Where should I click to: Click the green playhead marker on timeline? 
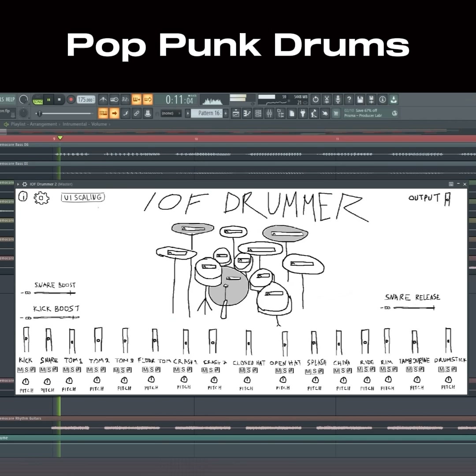click(x=60, y=138)
